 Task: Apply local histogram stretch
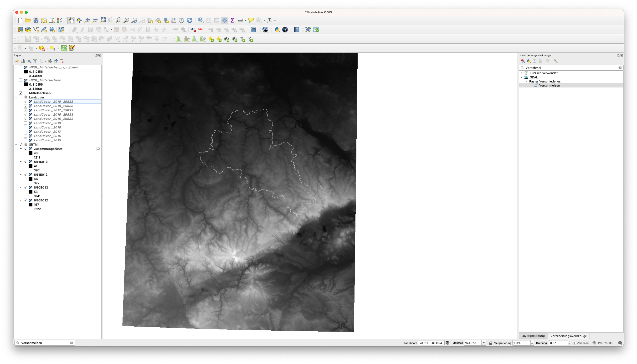(179, 39)
